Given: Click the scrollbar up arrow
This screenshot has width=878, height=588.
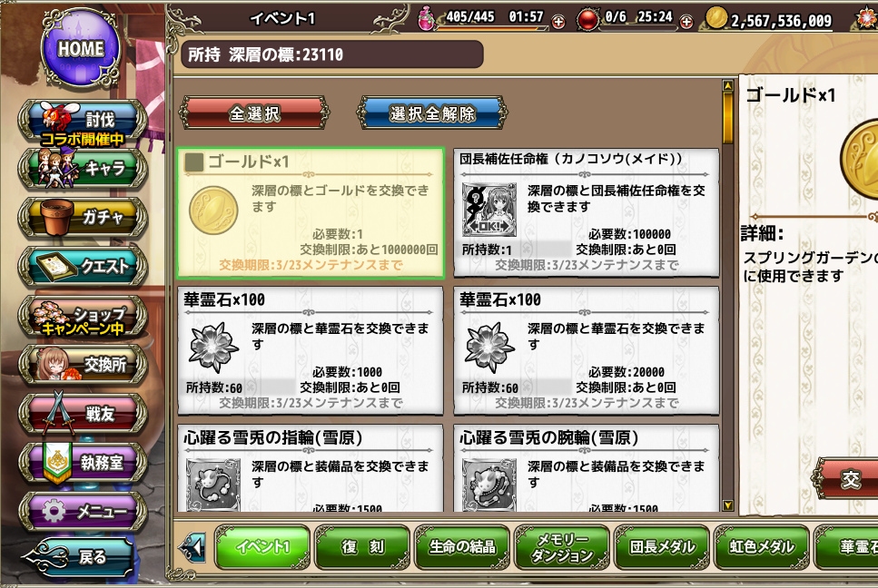Looking at the screenshot, I should [x=728, y=85].
